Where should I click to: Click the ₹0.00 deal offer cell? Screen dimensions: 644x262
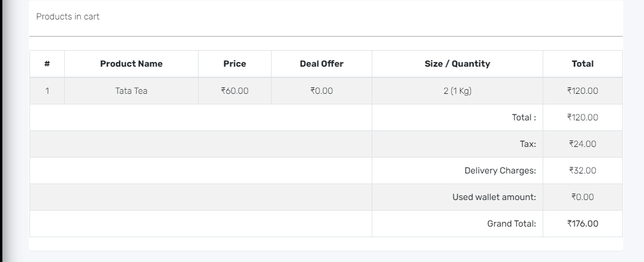[x=322, y=91]
